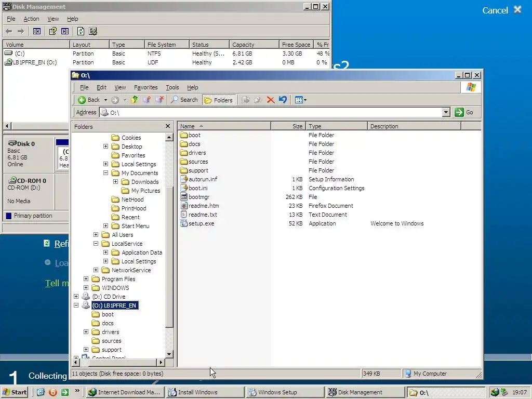The image size is (532, 399).
Task: Click the Disconnect drive toolbar icon
Action: [x=159, y=100]
